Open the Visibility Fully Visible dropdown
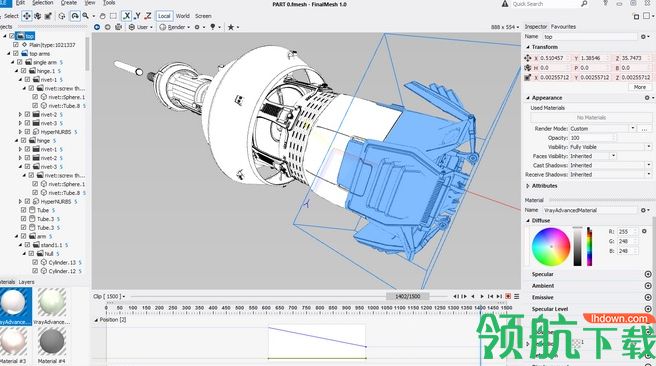 (611, 147)
